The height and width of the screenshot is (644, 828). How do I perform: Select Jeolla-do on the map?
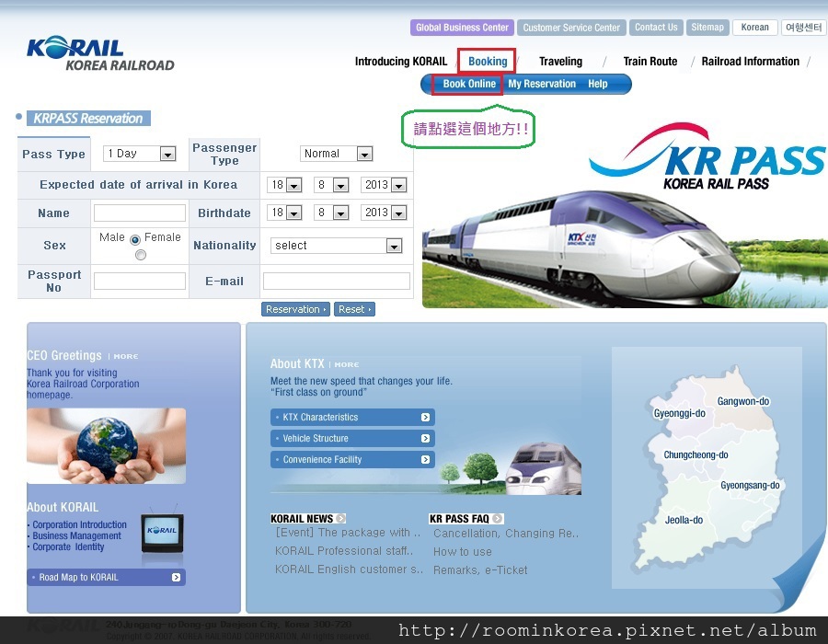pos(684,520)
